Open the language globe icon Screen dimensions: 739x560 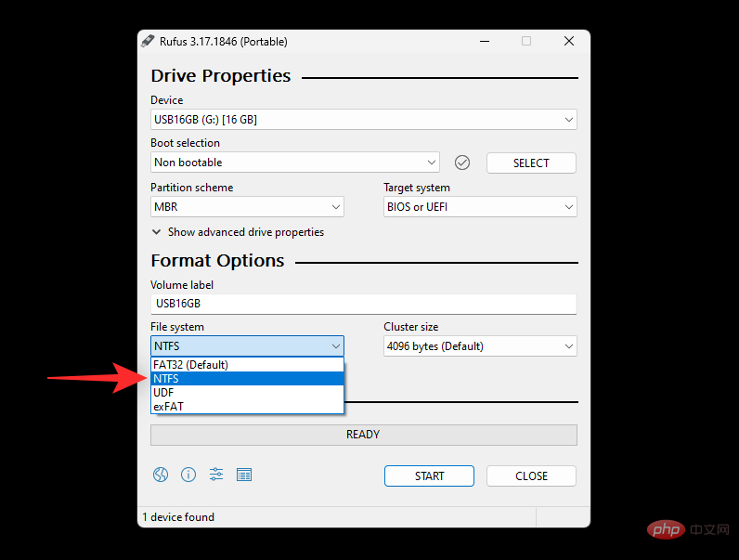click(161, 475)
